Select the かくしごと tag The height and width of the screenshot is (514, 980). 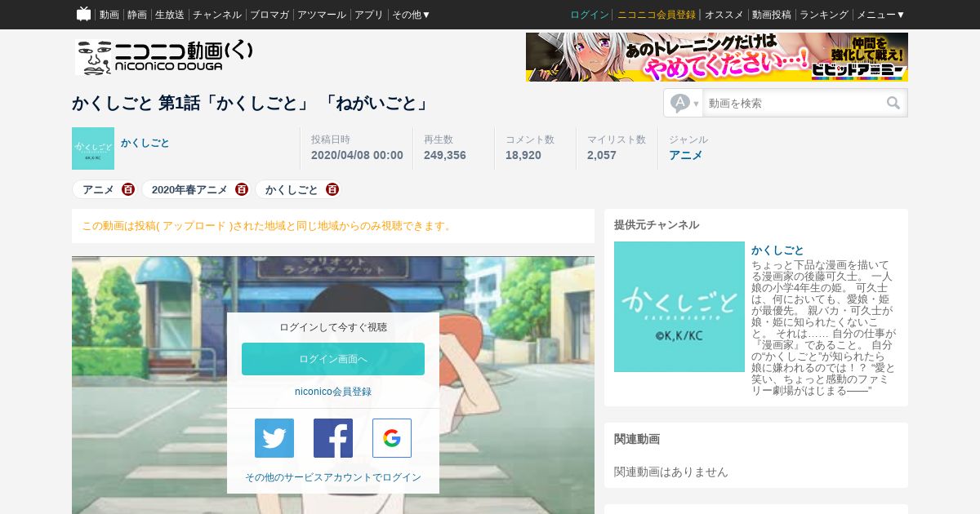click(x=292, y=189)
